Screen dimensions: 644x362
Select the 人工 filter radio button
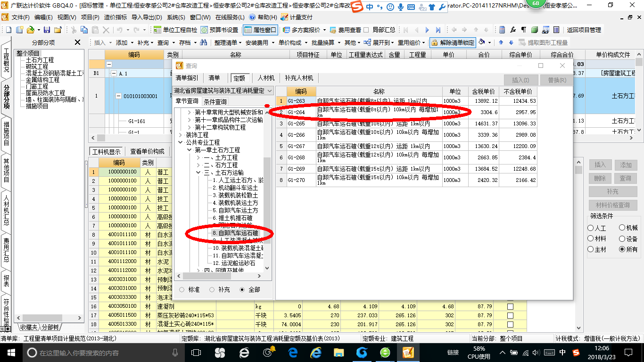tap(591, 228)
